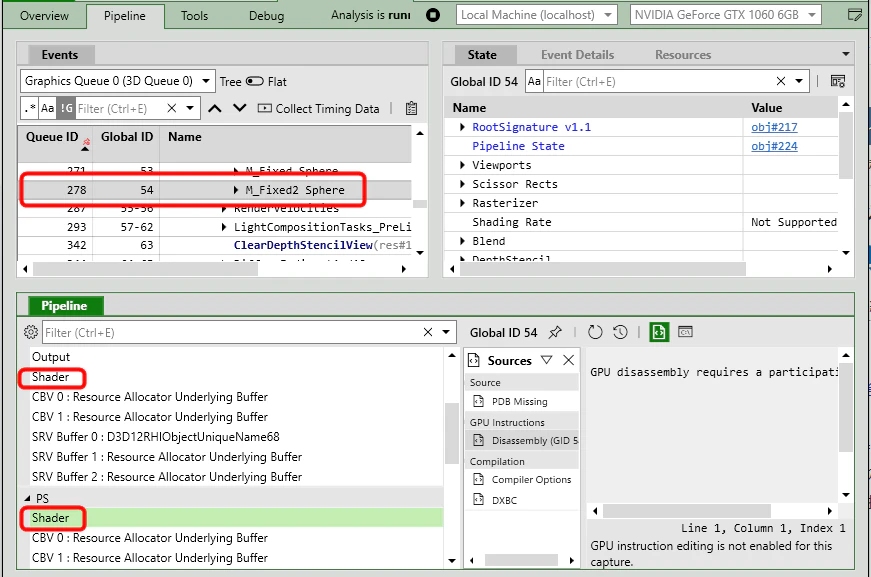Pin the Global ID 54 view

click(x=555, y=332)
